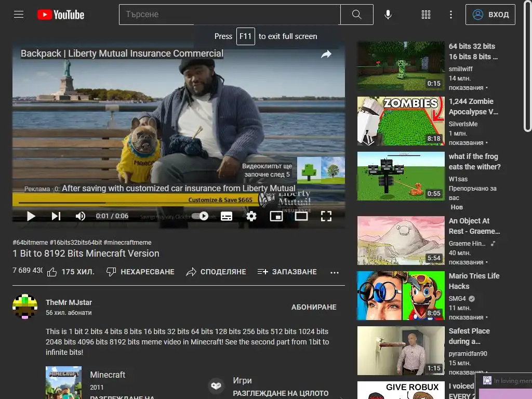Viewport: 532px width, 399px height.
Task: Open the hamburger guide menu
Action: click(19, 15)
